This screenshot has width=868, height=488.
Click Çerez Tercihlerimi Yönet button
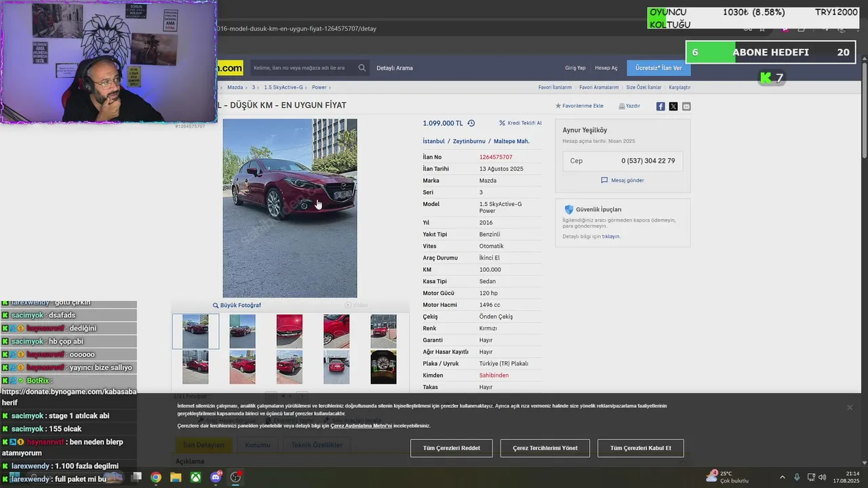click(545, 448)
